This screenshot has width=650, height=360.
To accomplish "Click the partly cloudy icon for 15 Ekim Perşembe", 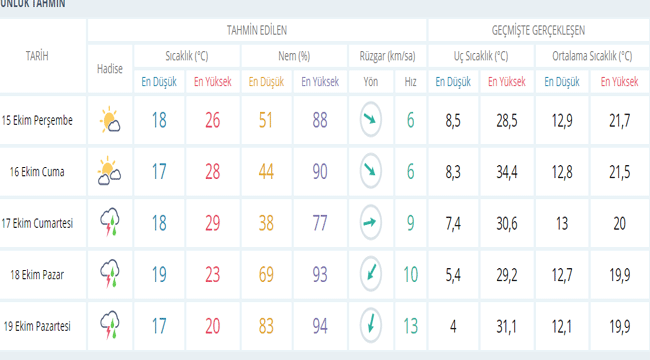I will click(110, 120).
